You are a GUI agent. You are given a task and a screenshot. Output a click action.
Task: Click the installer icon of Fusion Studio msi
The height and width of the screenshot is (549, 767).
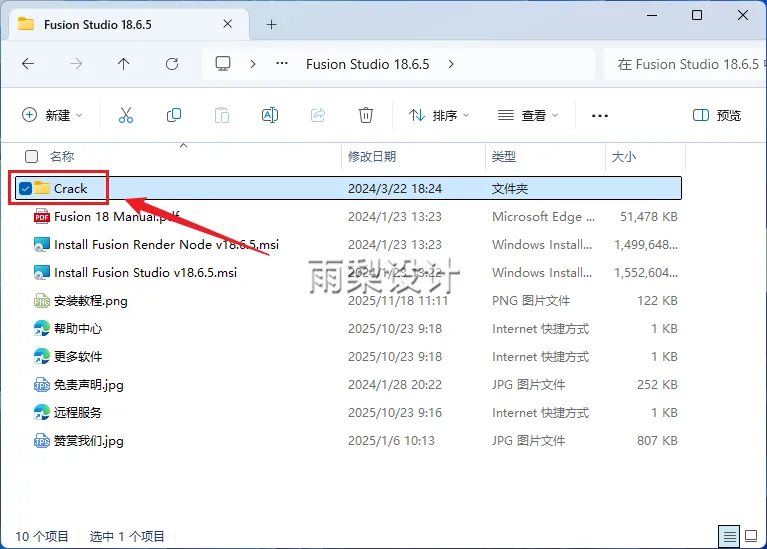click(x=42, y=272)
